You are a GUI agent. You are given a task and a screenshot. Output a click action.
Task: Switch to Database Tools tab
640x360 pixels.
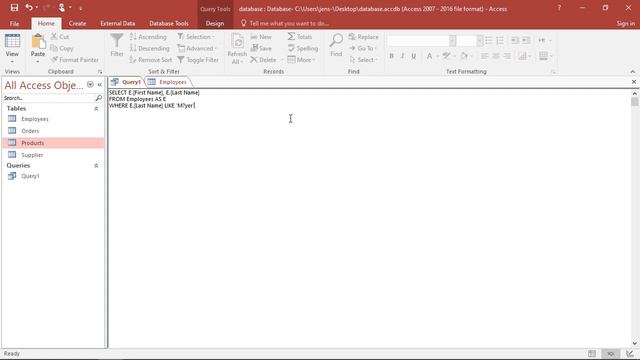[x=169, y=23]
